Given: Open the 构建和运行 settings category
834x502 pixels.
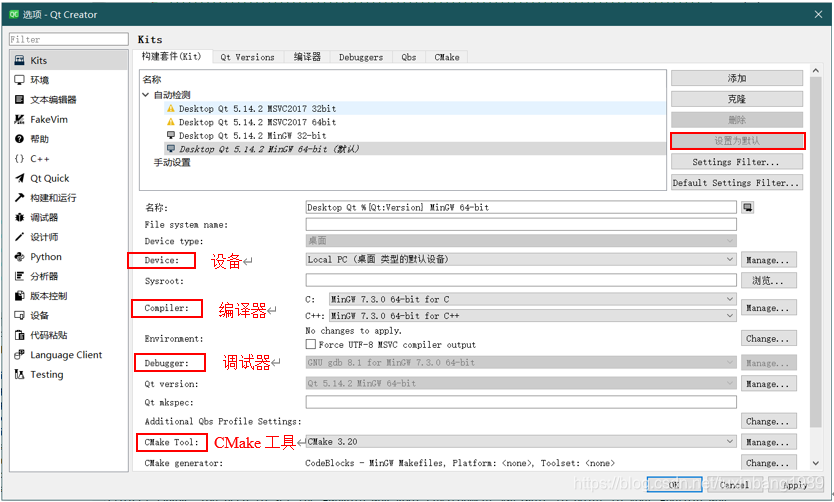Looking at the screenshot, I should (x=69, y=198).
